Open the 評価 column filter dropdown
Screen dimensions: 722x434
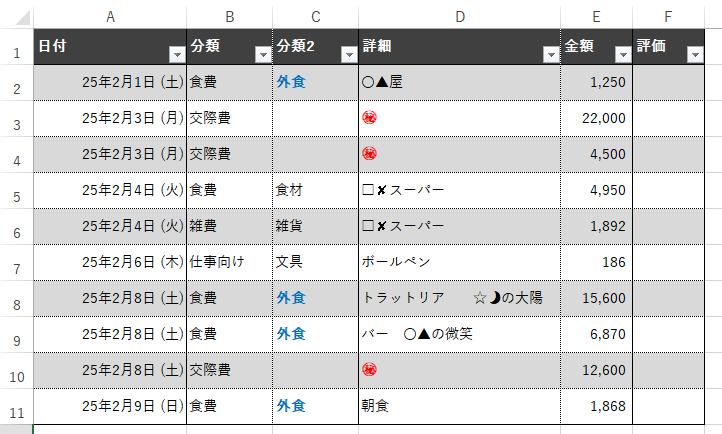click(695, 56)
